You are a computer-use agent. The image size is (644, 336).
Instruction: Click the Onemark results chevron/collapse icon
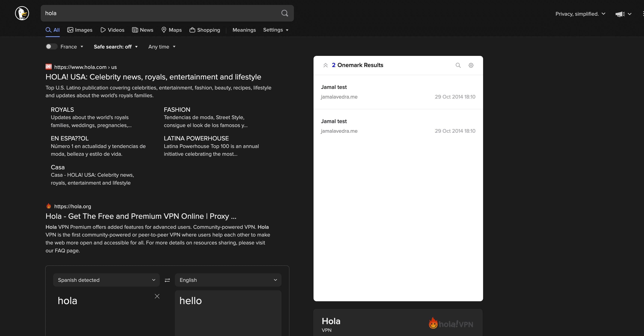pyautogui.click(x=326, y=65)
